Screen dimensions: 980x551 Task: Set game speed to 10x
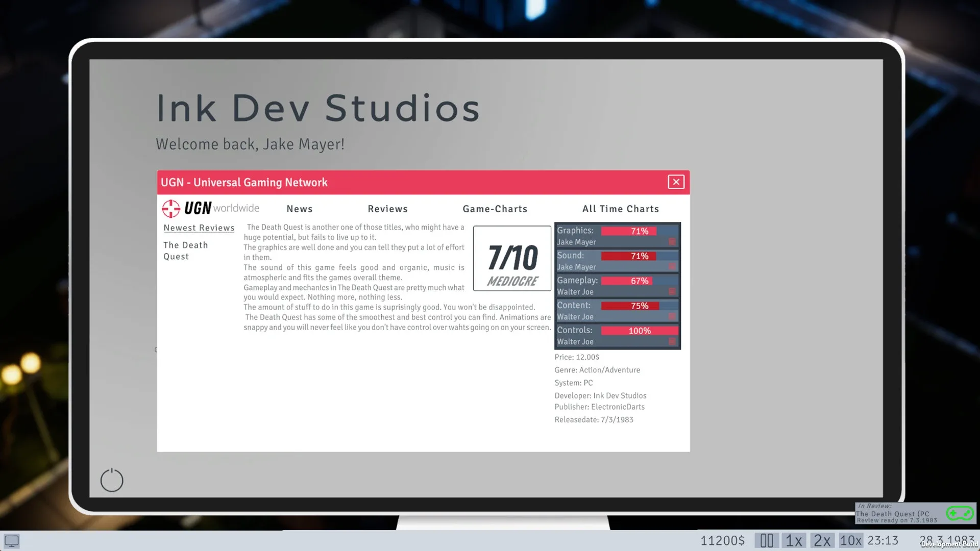click(x=850, y=540)
